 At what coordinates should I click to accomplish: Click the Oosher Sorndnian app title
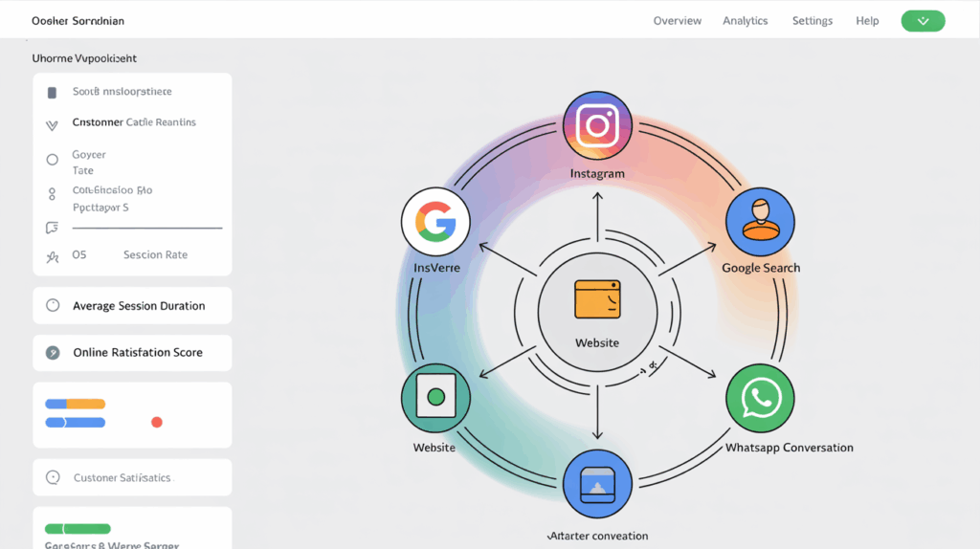click(78, 21)
